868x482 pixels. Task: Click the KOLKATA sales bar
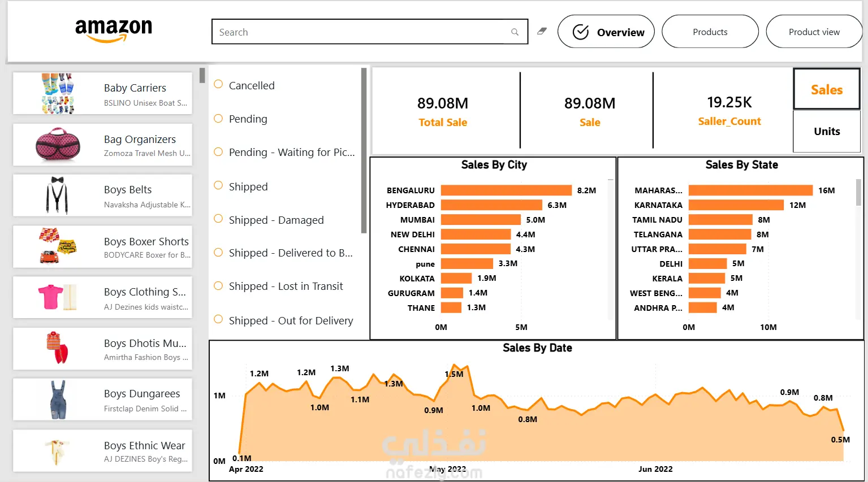point(456,278)
